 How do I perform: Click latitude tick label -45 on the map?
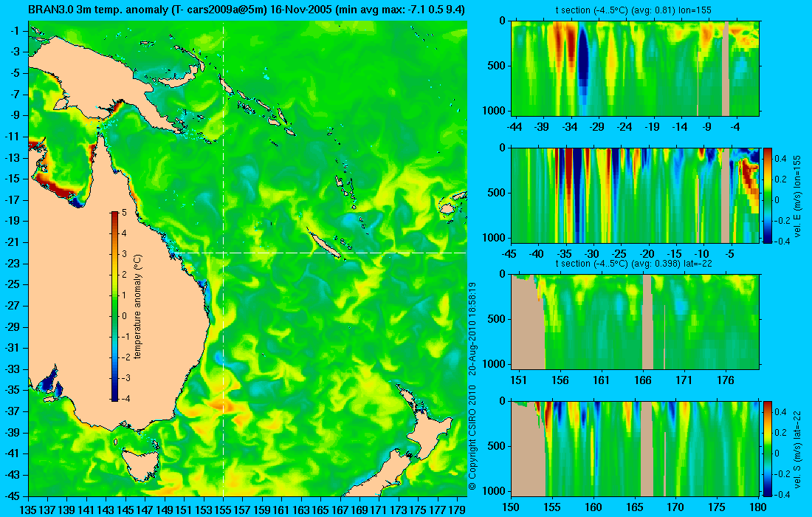[12, 496]
